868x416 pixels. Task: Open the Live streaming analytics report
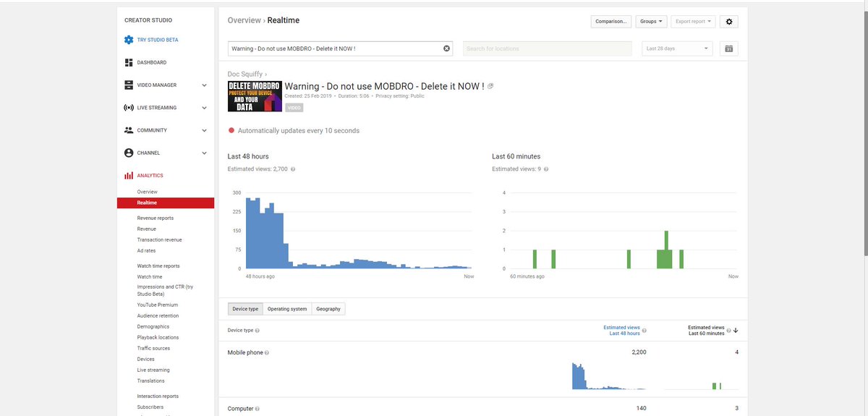pyautogui.click(x=153, y=370)
